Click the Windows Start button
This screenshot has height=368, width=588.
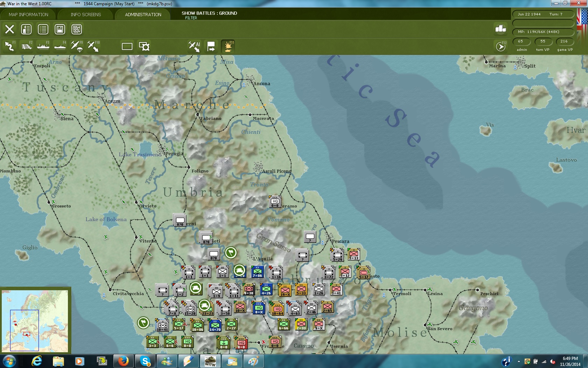tap(9, 361)
